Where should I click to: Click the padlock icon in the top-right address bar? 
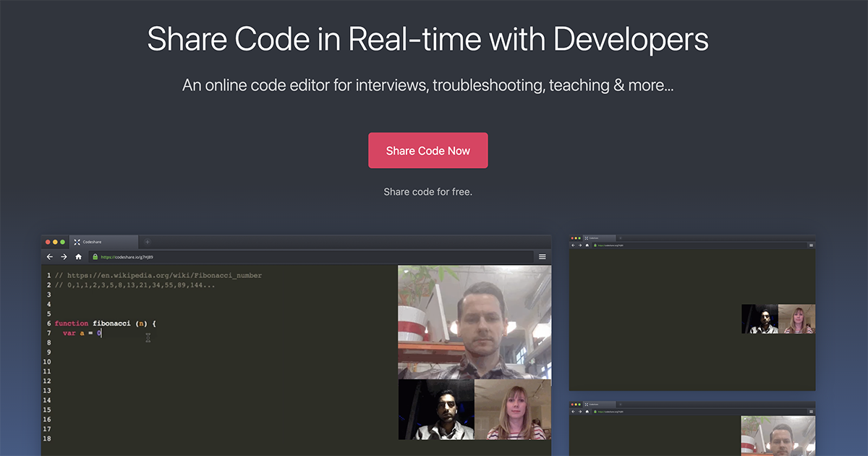coord(595,245)
